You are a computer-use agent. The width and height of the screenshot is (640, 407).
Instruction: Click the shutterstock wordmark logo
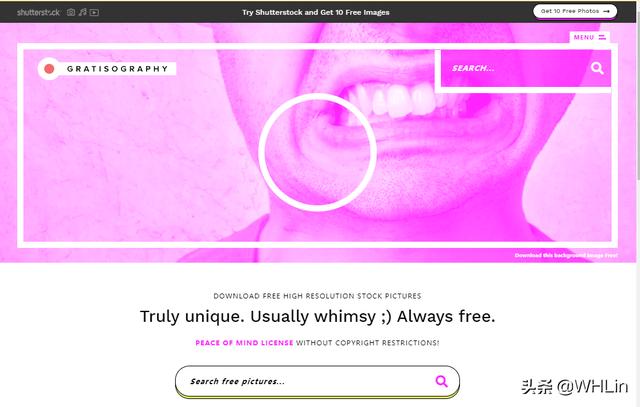[38, 12]
